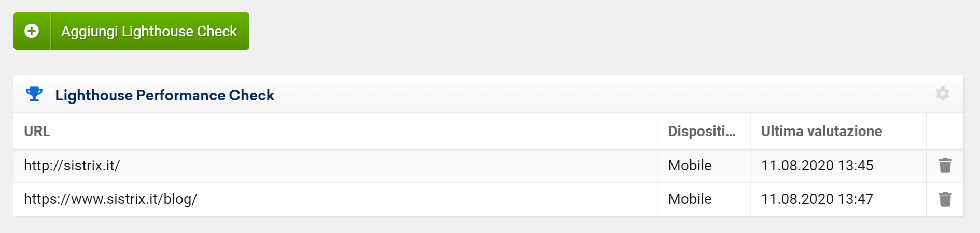Image resolution: width=980 pixels, height=233 pixels.
Task: Click divider right of Ultima valutazione header
Action: point(926,132)
